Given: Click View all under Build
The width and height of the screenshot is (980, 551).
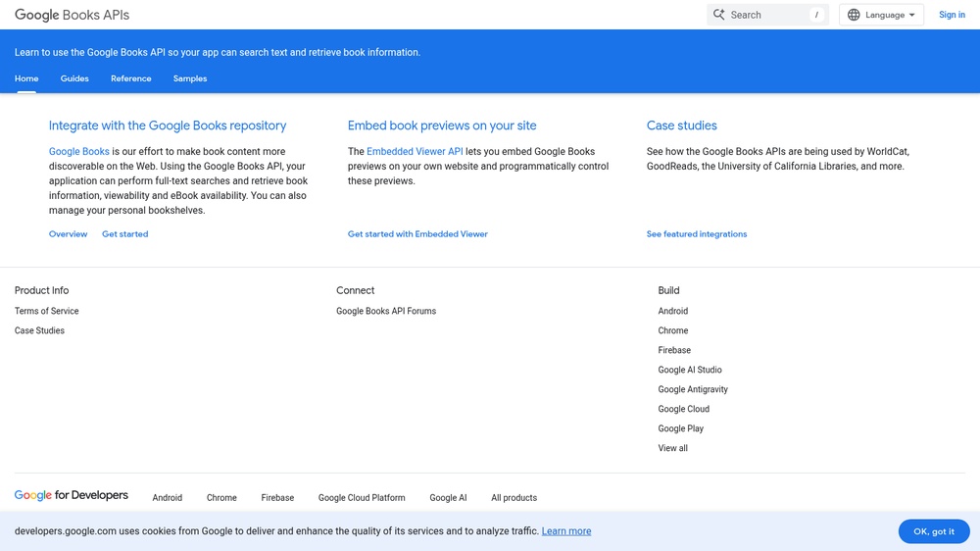Looking at the screenshot, I should tap(672, 448).
